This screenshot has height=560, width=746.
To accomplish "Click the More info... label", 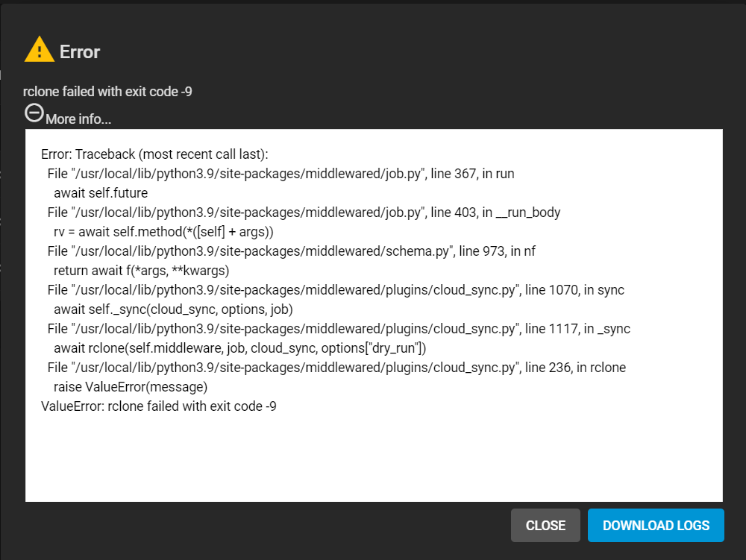I will point(78,119).
